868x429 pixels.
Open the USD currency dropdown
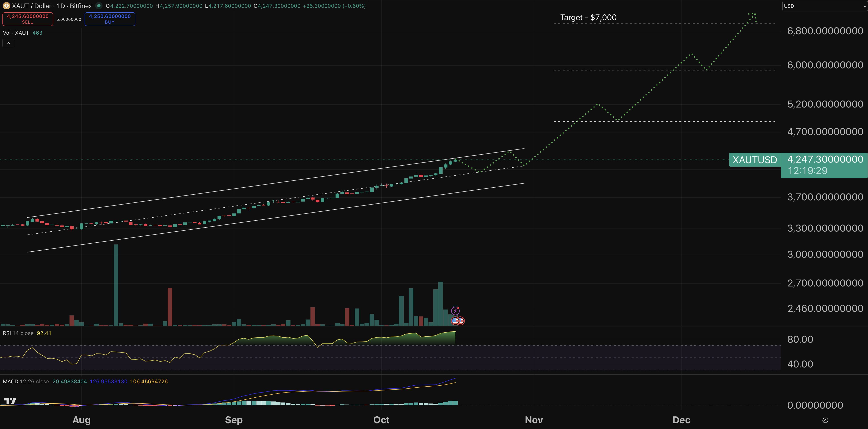pyautogui.click(x=824, y=6)
